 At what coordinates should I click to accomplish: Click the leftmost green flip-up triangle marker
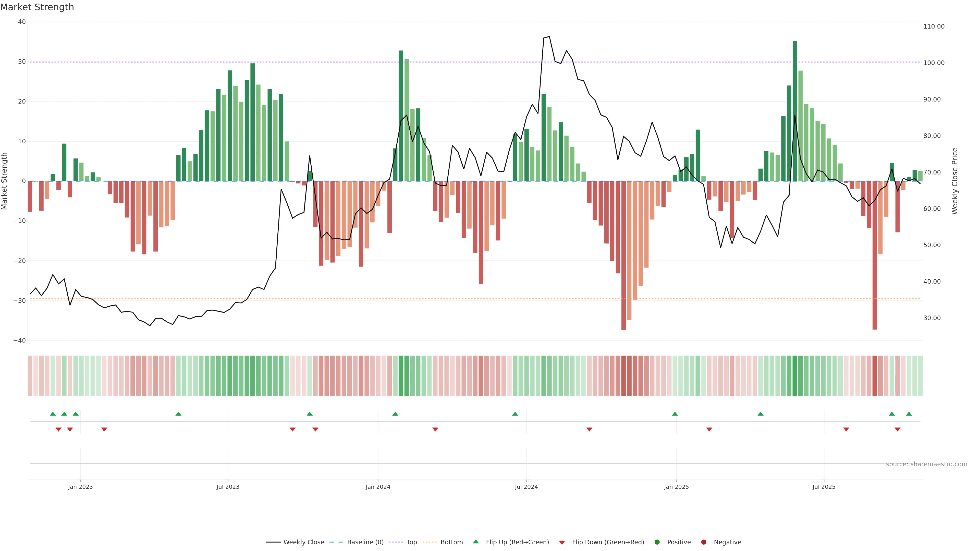click(x=53, y=414)
